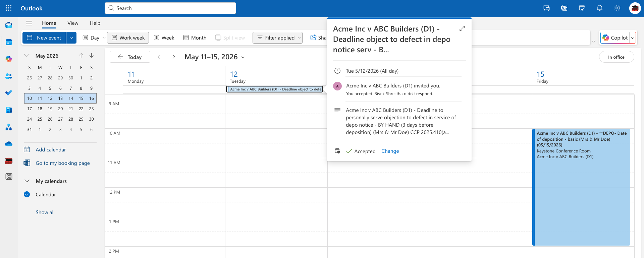Open More apps icon in sidebar
Viewport: 644px width, 258px height.
point(9,177)
